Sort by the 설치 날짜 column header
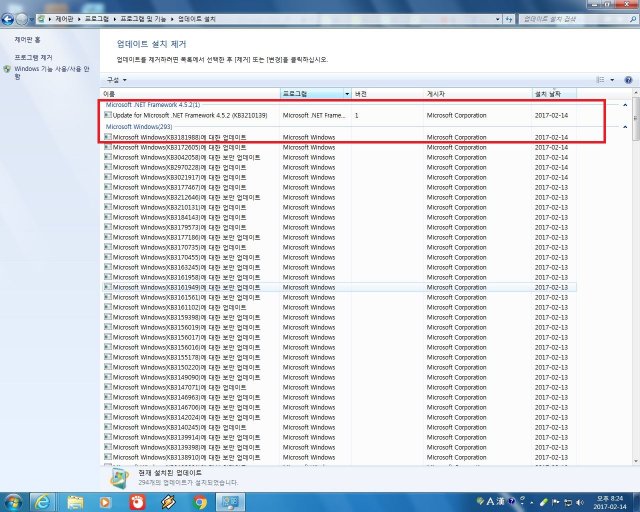Screen dimensions: 640x512 tap(554, 94)
